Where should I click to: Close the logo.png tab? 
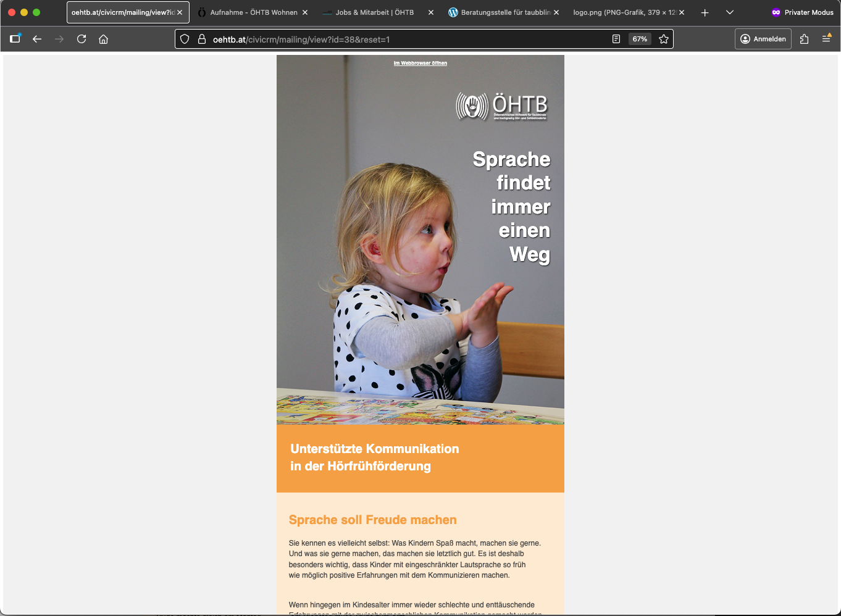682,12
